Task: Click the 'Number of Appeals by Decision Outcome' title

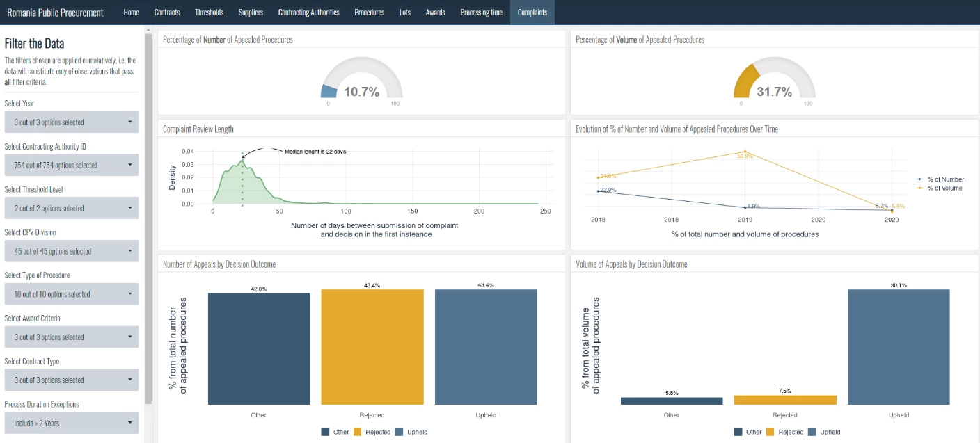Action: pyautogui.click(x=219, y=264)
